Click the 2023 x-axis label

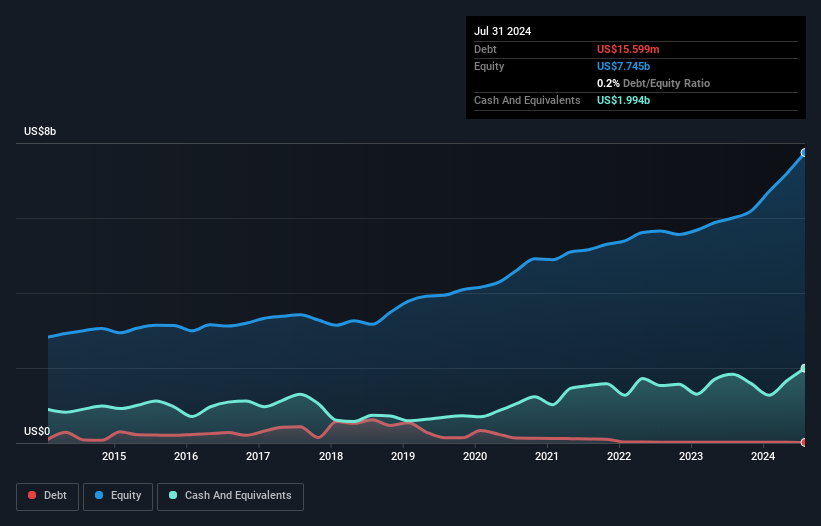pyautogui.click(x=691, y=456)
